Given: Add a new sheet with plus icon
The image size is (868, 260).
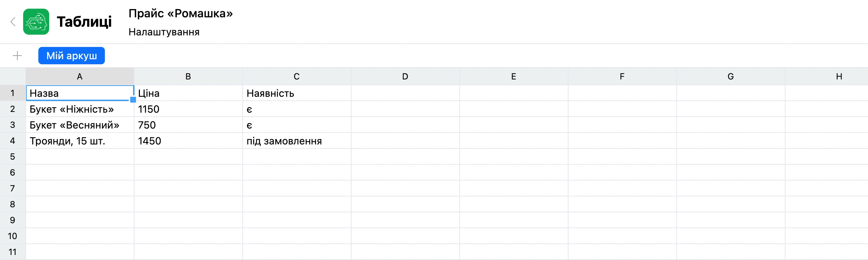Looking at the screenshot, I should pos(17,56).
